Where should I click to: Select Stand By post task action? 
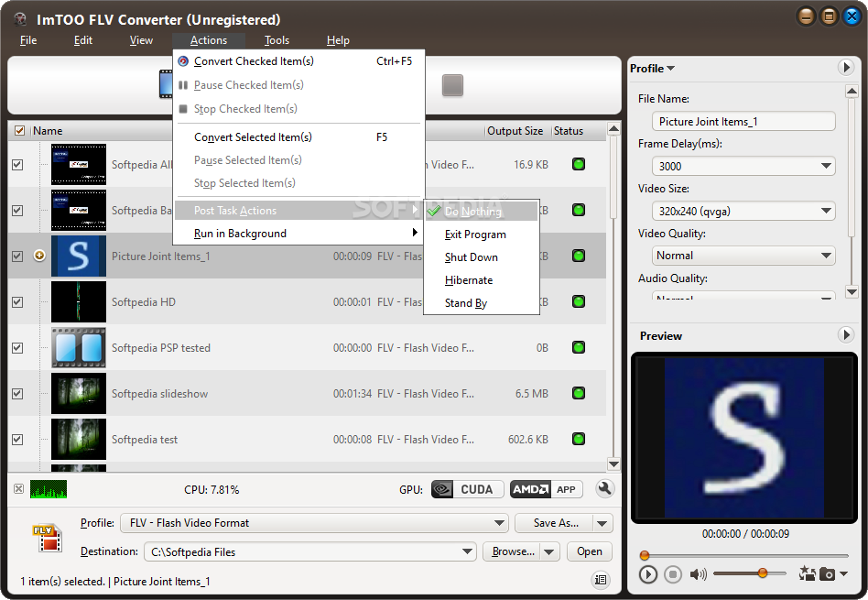pyautogui.click(x=482, y=302)
